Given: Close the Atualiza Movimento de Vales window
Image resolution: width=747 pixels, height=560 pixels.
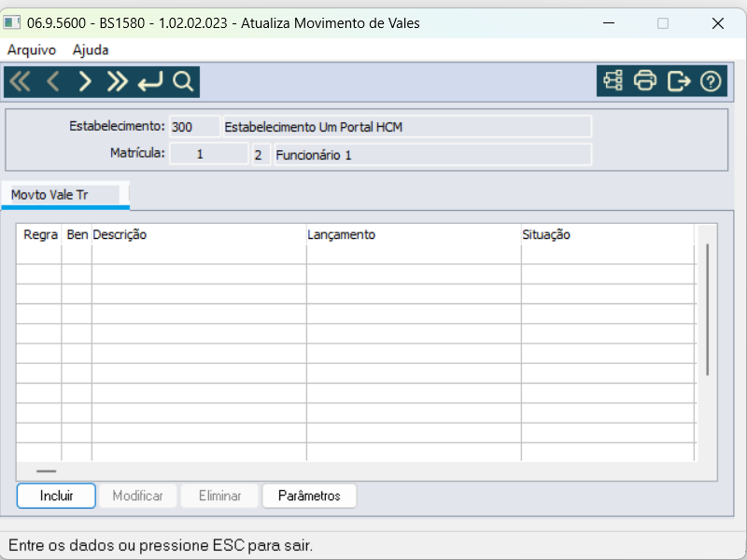Looking at the screenshot, I should 718,22.
